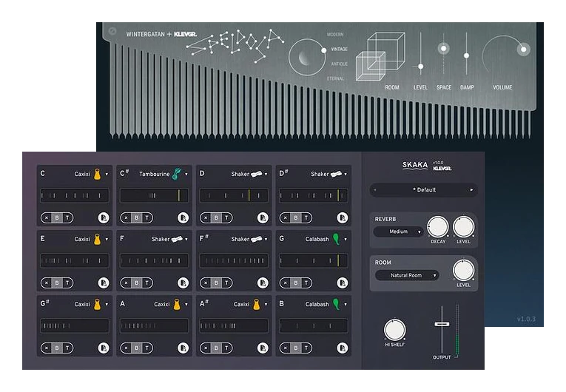The width and height of the screenshot is (566, 392).
Task: Open the Shaker instrument dropdown on pad D#
Action: point(329,174)
